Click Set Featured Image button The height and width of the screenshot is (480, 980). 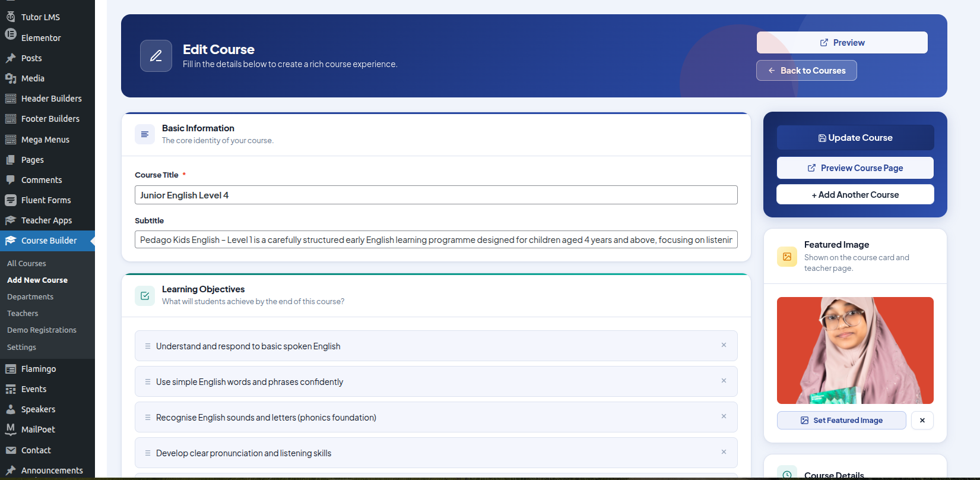coord(842,420)
